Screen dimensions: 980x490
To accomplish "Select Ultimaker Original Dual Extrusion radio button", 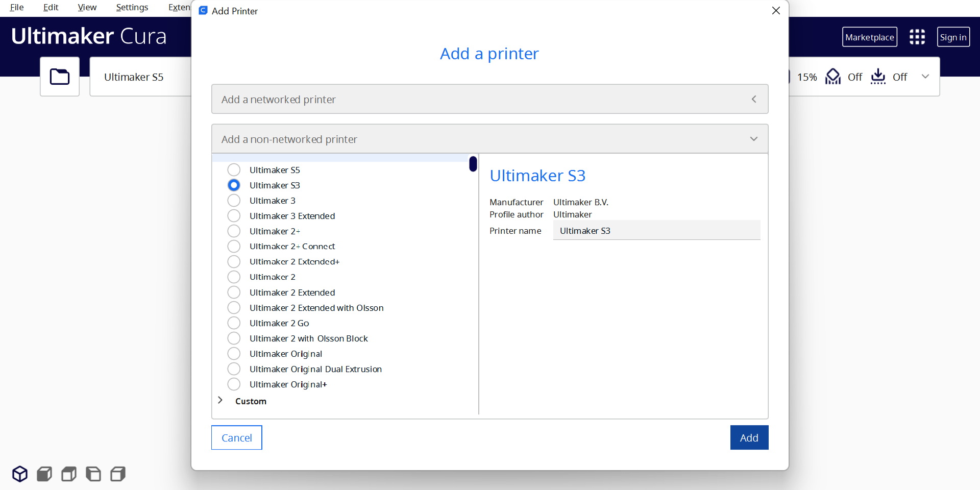I will (234, 369).
